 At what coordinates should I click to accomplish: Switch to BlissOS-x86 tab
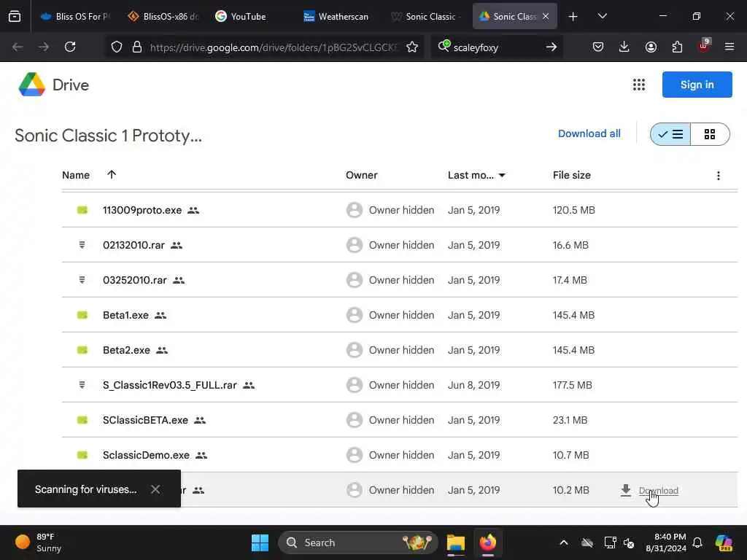(x=163, y=16)
